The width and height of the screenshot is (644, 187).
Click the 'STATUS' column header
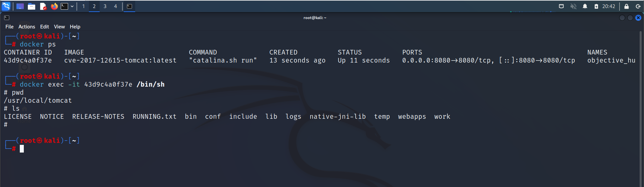(x=350, y=52)
